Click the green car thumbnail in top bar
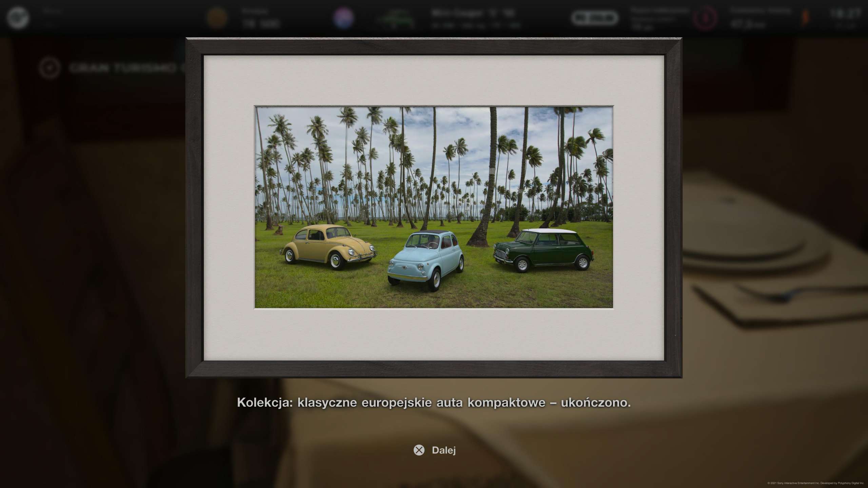868x488 pixels. point(396,18)
